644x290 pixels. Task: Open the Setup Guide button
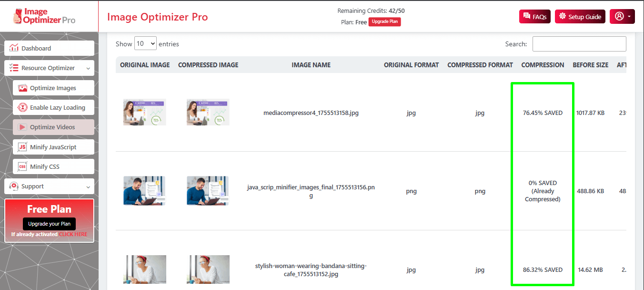coord(580,16)
